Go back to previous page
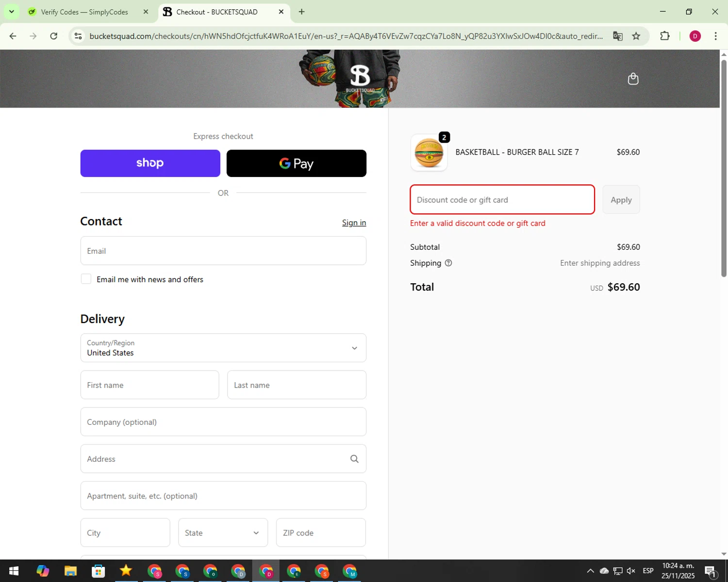The height and width of the screenshot is (582, 728). 13,36
